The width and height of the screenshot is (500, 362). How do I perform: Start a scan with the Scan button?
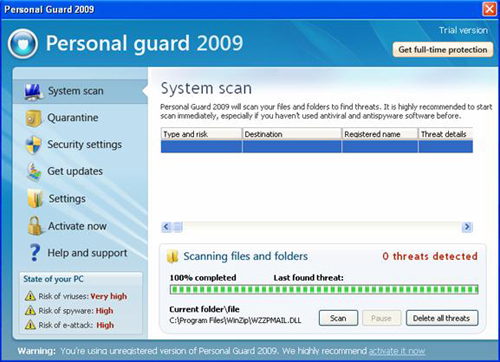pyautogui.click(x=338, y=318)
